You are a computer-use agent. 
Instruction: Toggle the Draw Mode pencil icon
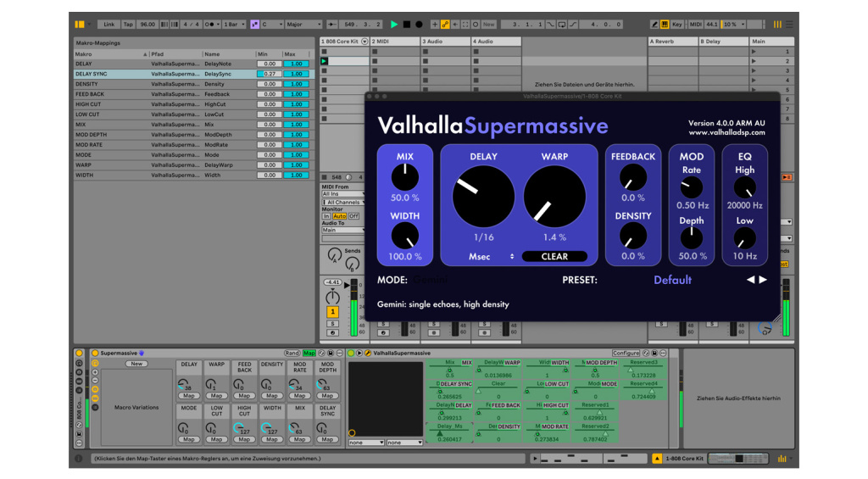coord(654,25)
